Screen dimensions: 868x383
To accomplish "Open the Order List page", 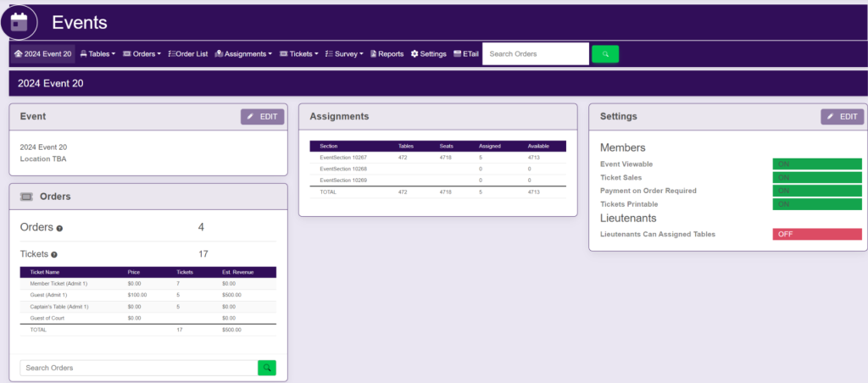I will (187, 53).
